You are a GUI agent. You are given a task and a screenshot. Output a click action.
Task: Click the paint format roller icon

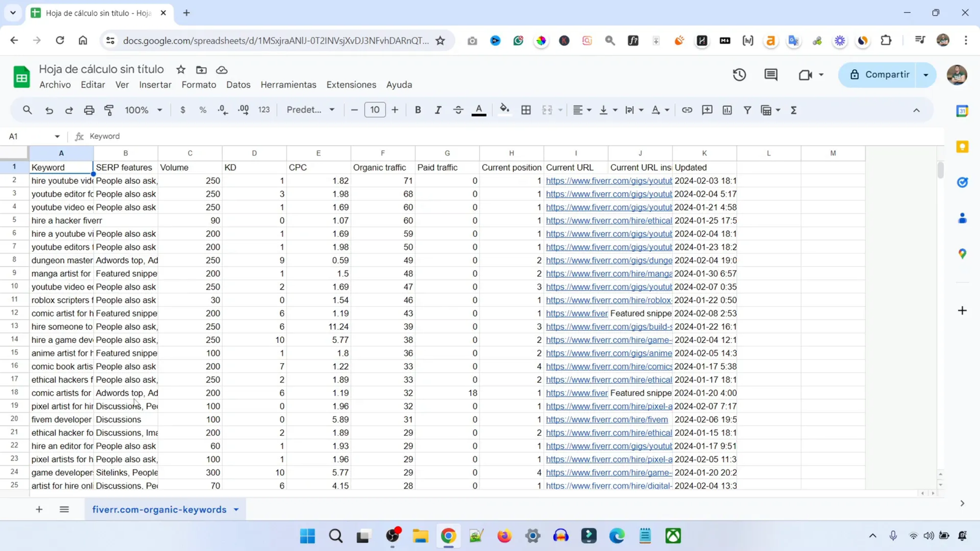click(109, 110)
